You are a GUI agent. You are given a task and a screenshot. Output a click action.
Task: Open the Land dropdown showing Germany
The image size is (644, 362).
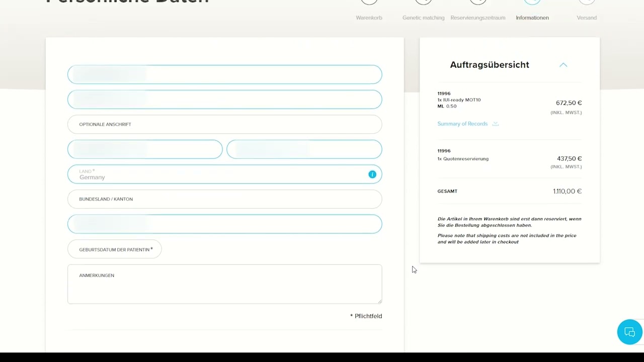tap(225, 174)
